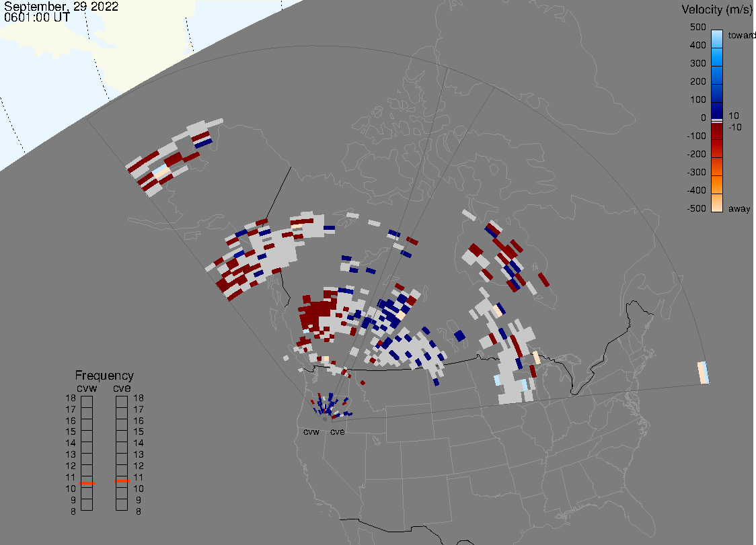This screenshot has width=756, height=545.
Task: Click the red frequency marker in cve bar
Action: 122,481
